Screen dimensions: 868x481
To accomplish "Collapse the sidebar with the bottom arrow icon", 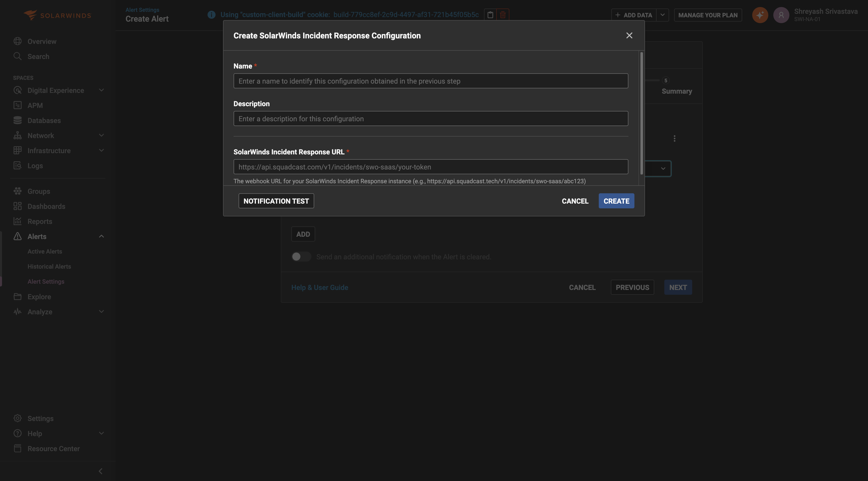I will point(100,471).
